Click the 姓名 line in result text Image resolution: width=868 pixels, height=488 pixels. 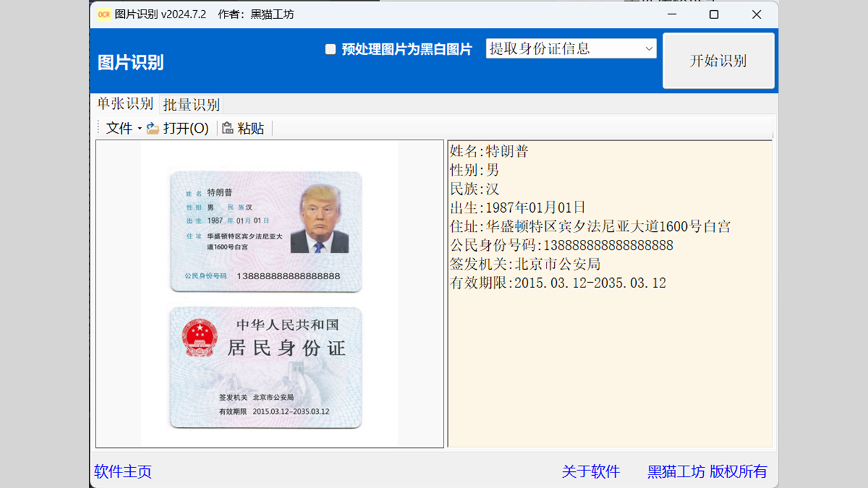[x=490, y=152]
